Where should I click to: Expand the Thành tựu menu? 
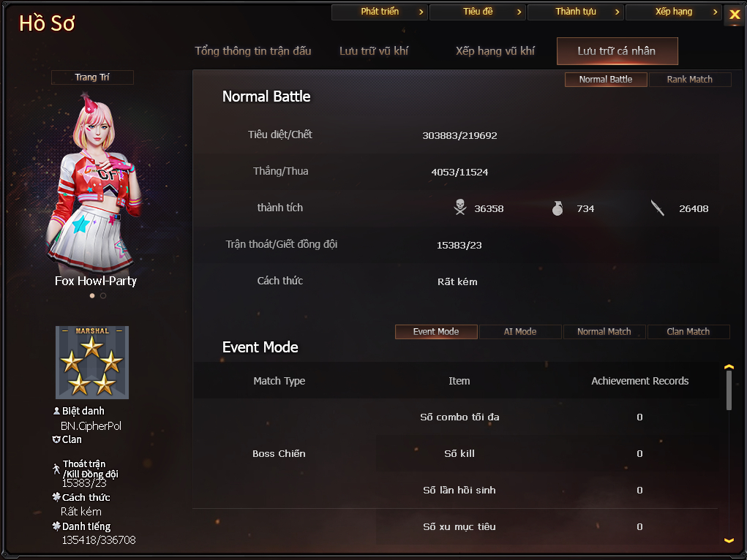tap(576, 12)
